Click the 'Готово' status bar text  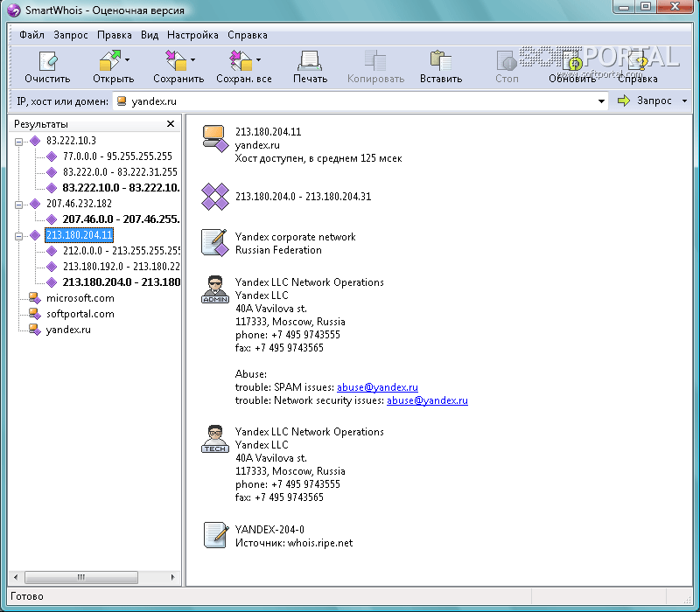(27, 596)
